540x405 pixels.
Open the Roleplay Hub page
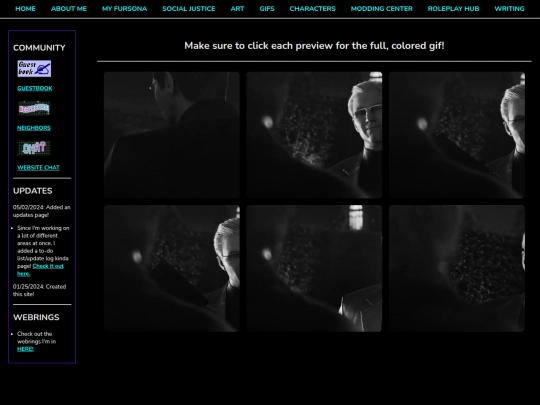click(453, 9)
